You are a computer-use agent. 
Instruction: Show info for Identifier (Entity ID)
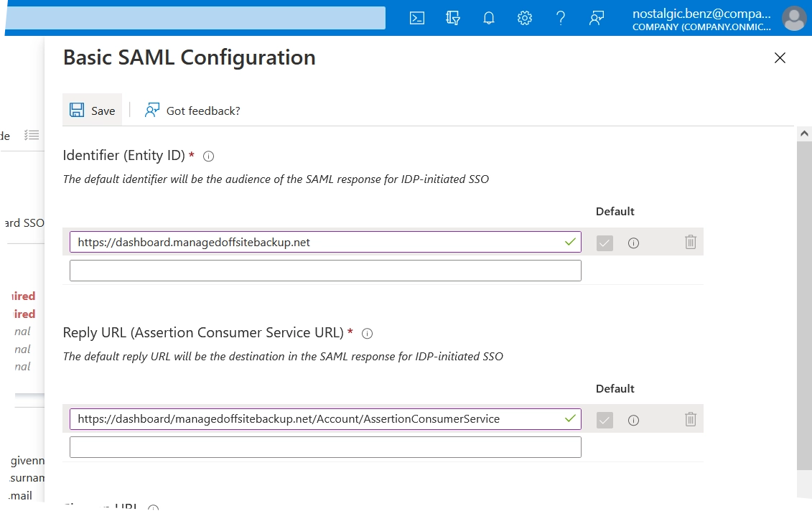pos(208,156)
